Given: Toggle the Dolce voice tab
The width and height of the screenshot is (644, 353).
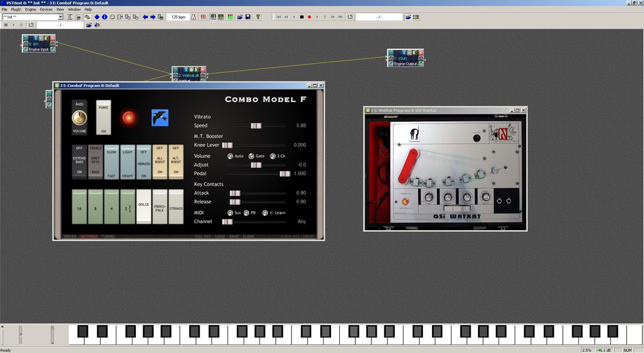Looking at the screenshot, I should 144,207.
